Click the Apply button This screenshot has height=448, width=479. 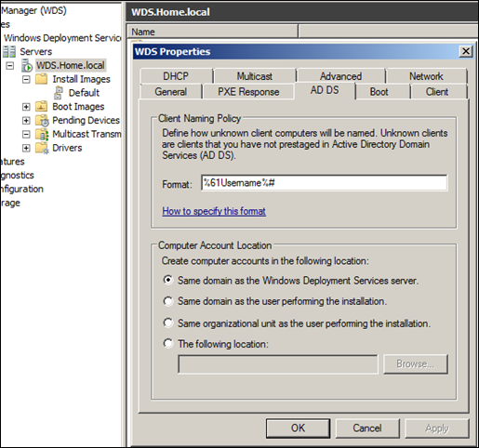point(437,428)
